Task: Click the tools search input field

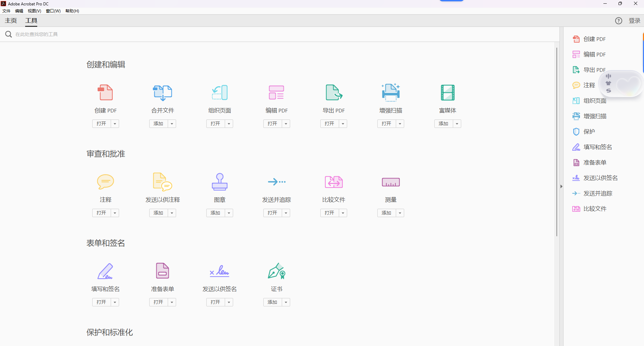Action: click(134, 34)
